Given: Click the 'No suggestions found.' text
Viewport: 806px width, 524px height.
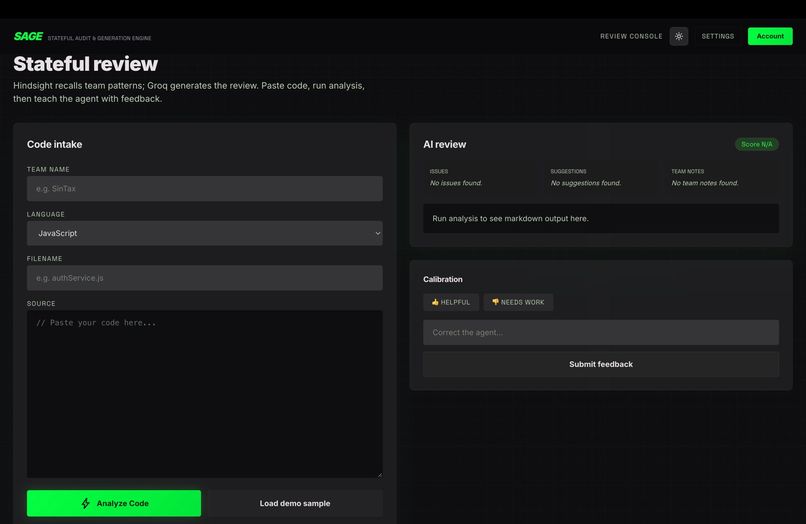Looking at the screenshot, I should (x=585, y=183).
